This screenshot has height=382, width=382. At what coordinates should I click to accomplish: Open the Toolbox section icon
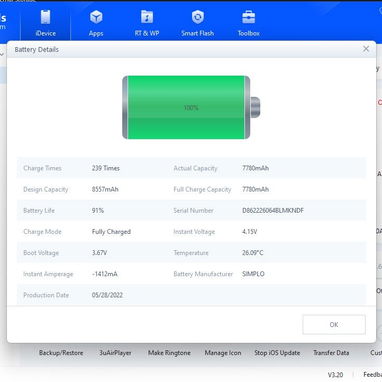point(249,17)
